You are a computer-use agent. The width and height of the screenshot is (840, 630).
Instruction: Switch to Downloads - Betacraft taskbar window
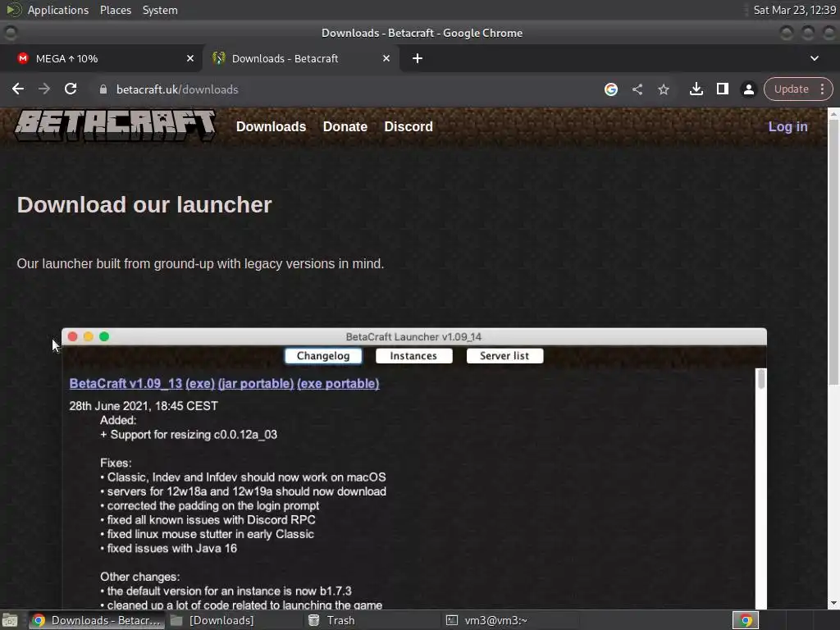pyautogui.click(x=97, y=620)
